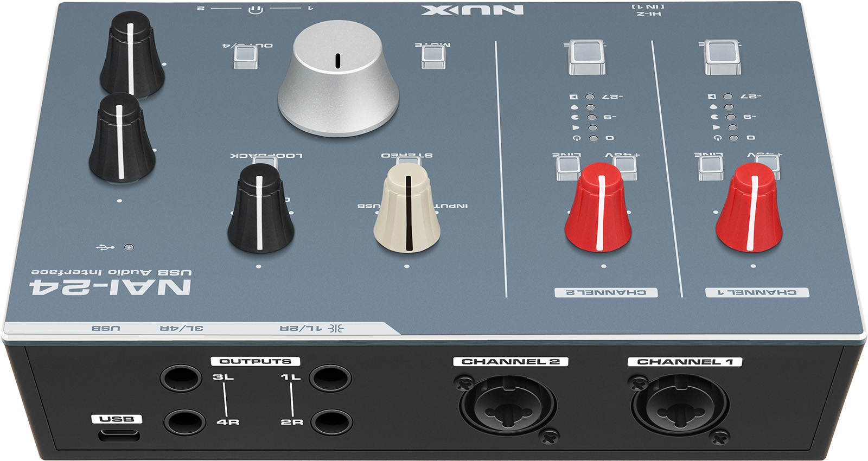Click the cream INPUT/USB mix knob
Image resolution: width=868 pixels, height=461 pixels.
point(407,209)
